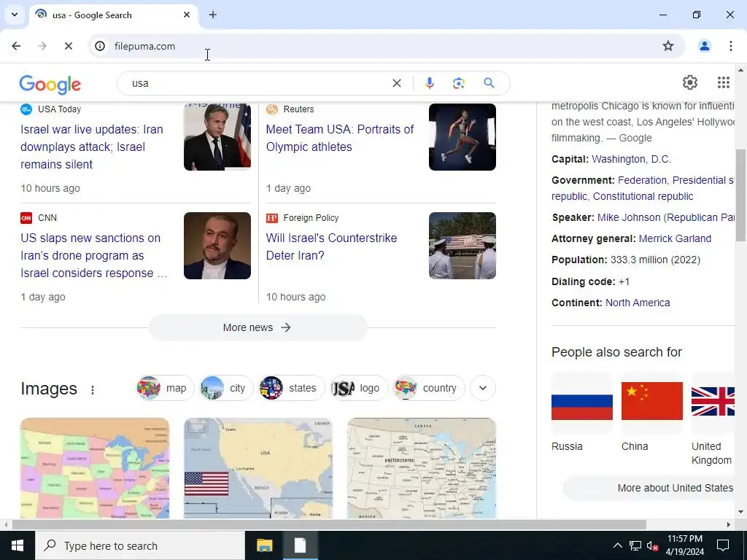Click the USA Today article photo thumbnail

217,137
